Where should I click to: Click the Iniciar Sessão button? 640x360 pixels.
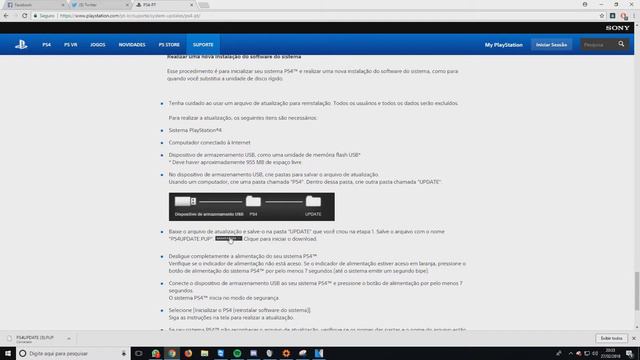(551, 45)
